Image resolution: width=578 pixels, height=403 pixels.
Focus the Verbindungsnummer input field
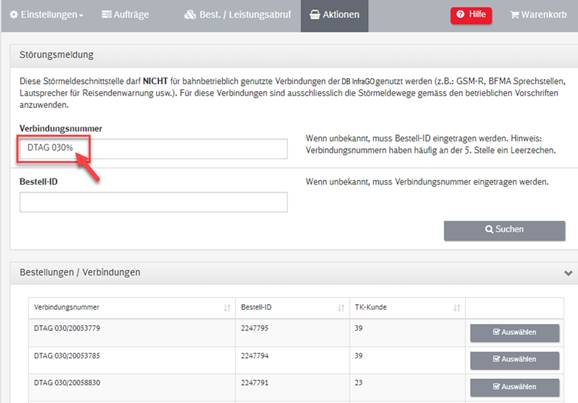153,149
